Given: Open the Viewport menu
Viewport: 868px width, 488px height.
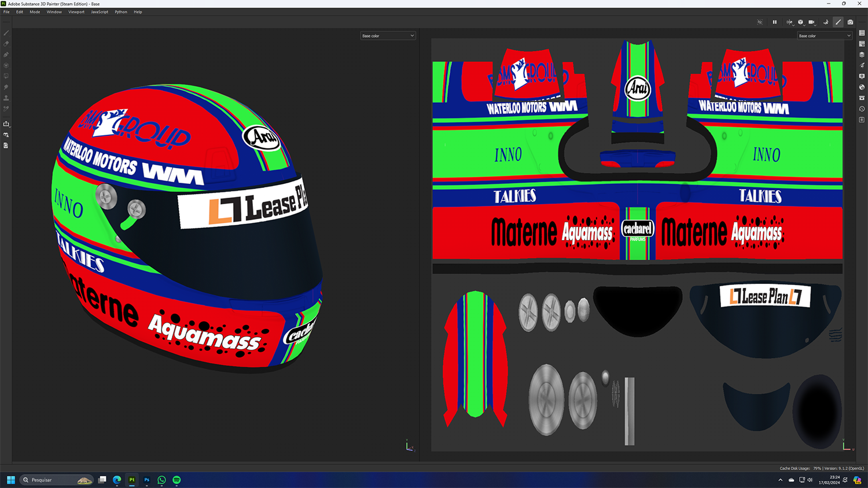Looking at the screenshot, I should (x=76, y=12).
